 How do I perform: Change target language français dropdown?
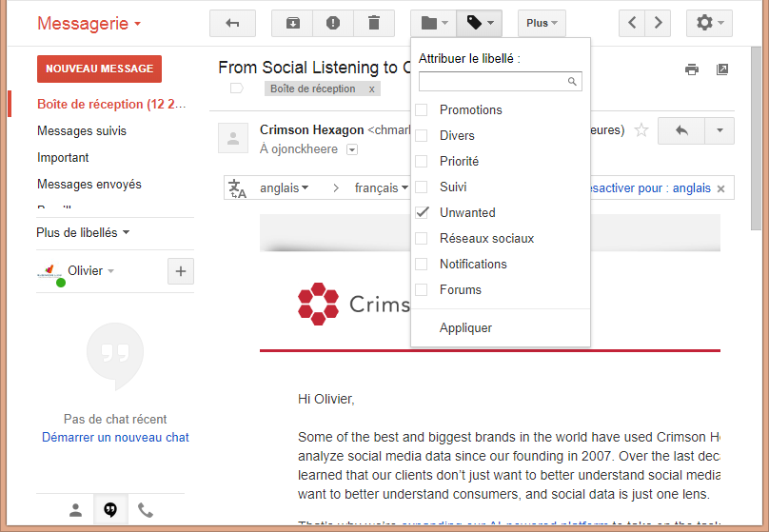click(x=381, y=187)
